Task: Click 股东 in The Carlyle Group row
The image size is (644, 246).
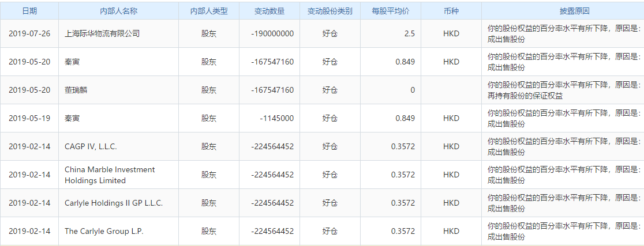Action: (209, 231)
